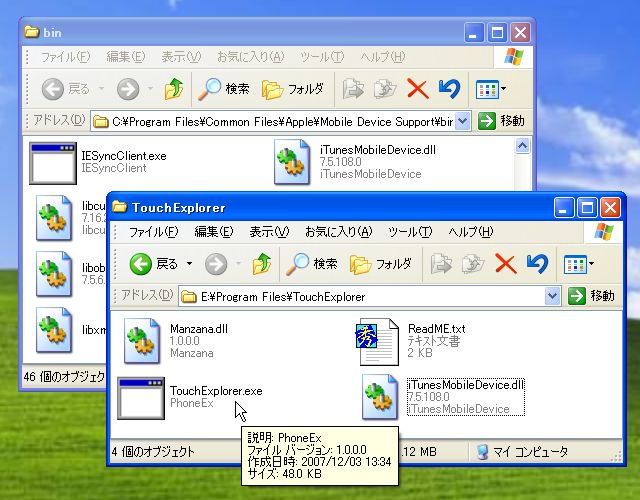Select IESyncClient.exe icon in bin window

tap(53, 163)
